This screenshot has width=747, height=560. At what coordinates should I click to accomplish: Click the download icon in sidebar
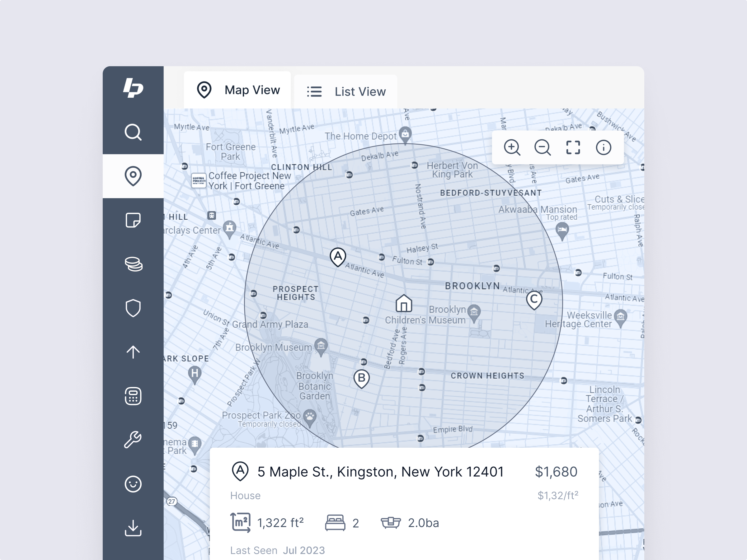pos(133,528)
